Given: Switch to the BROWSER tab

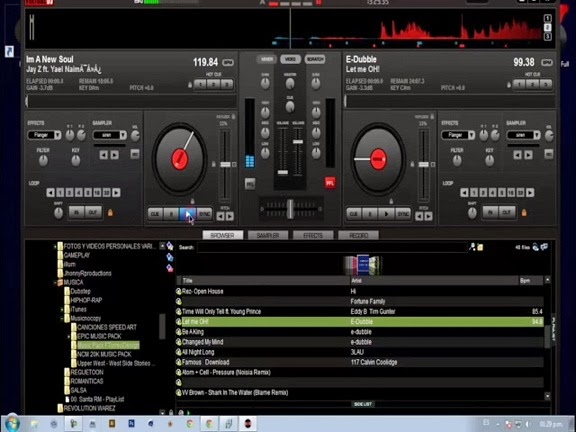Looking at the screenshot, I should [223, 235].
